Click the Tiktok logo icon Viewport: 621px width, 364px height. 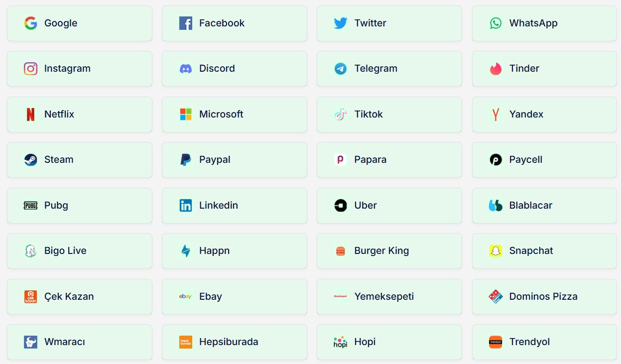point(341,115)
